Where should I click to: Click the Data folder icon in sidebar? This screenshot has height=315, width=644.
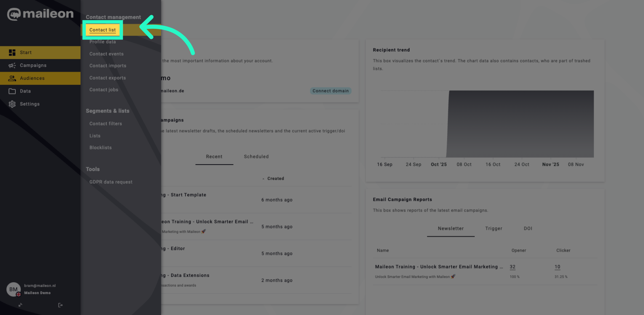point(12,91)
